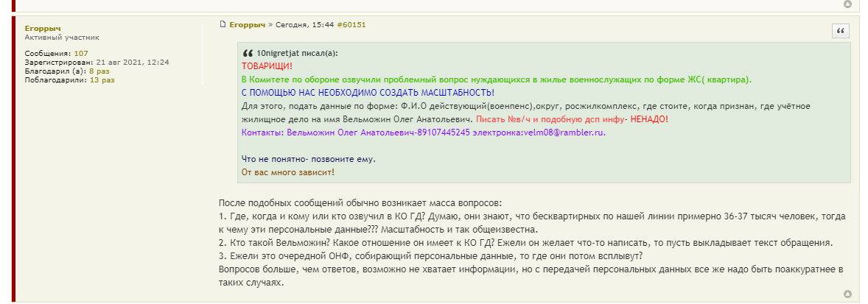Click the '8 раз' thanks given link
868x304 pixels.
99,71
